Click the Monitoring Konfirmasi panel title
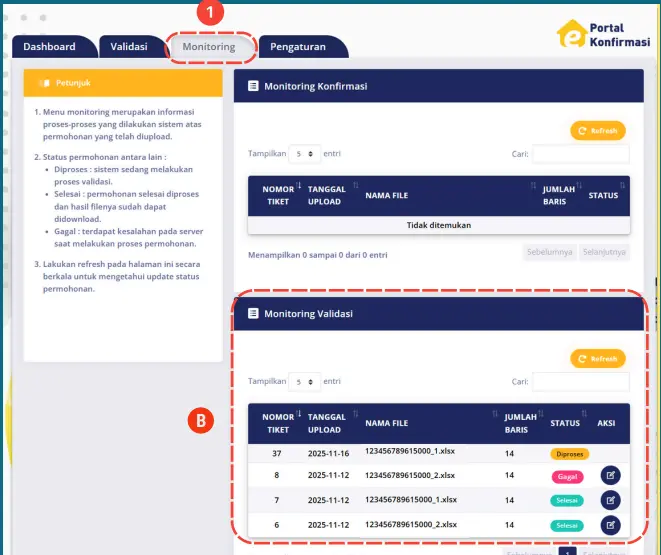Screen dimensions: 661x555 [316, 86]
